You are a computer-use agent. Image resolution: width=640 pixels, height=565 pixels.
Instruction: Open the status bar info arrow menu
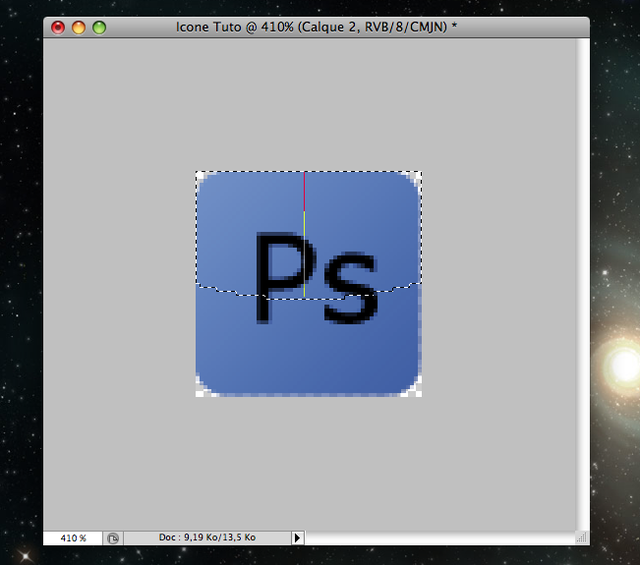[298, 538]
